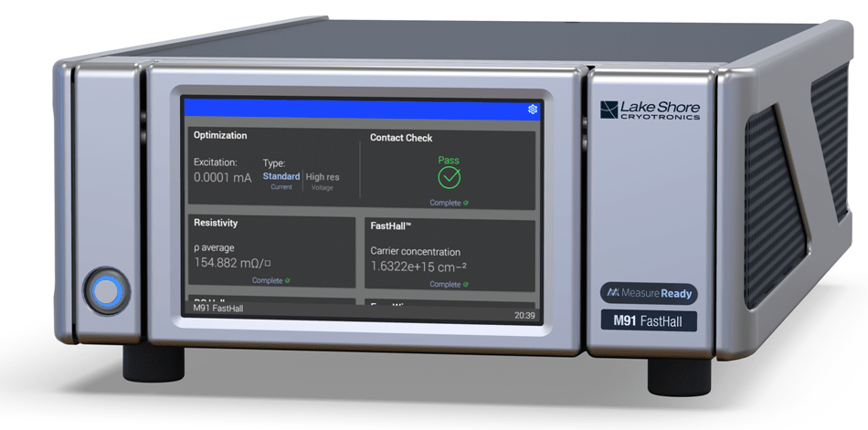Tap the Excitation value 0.0001 mA
Image resolution: width=868 pixels, height=430 pixels.
coord(223,178)
